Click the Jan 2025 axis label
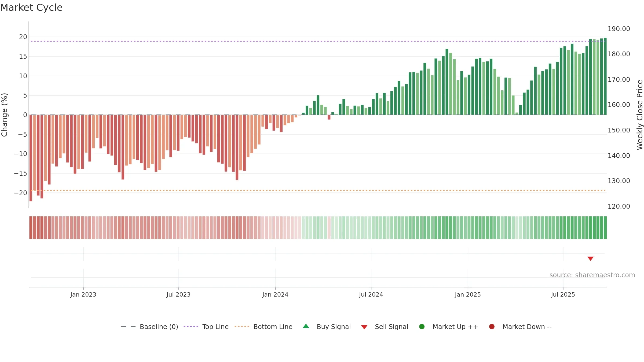 click(x=468, y=294)
